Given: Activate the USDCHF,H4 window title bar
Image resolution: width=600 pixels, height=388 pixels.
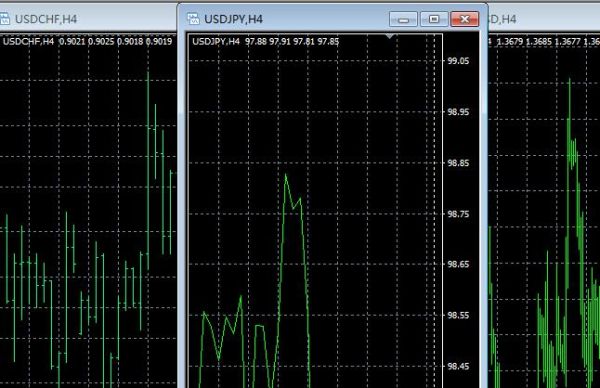Looking at the screenshot, I should pos(88,19).
